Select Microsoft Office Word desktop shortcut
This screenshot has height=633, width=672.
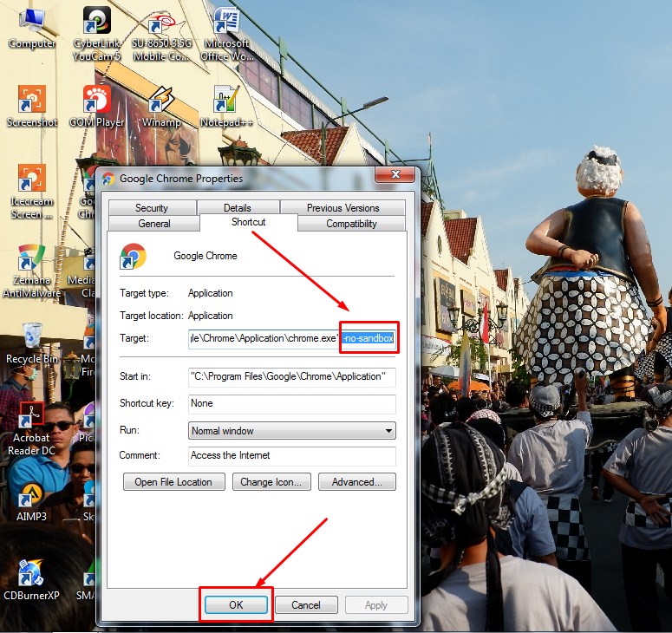(x=226, y=35)
